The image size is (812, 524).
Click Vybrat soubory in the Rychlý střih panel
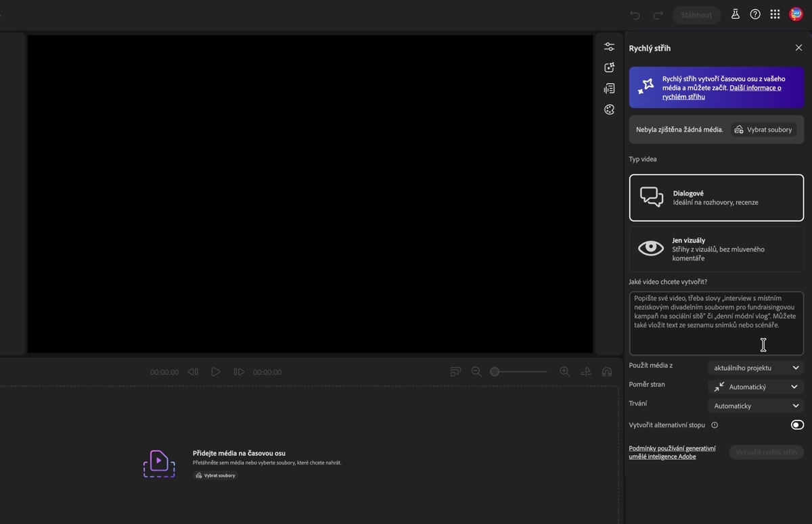click(763, 130)
